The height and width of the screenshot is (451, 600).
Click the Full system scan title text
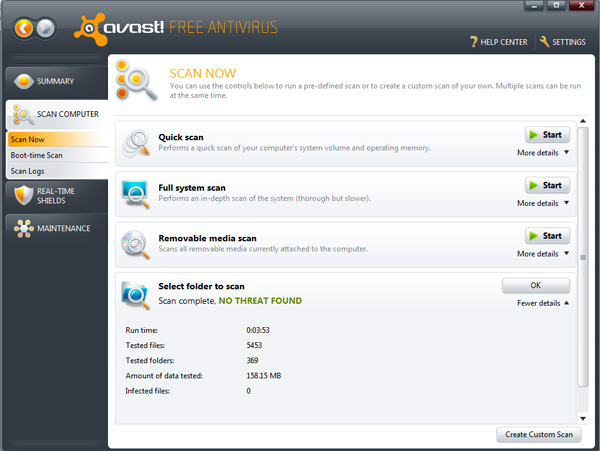(192, 188)
